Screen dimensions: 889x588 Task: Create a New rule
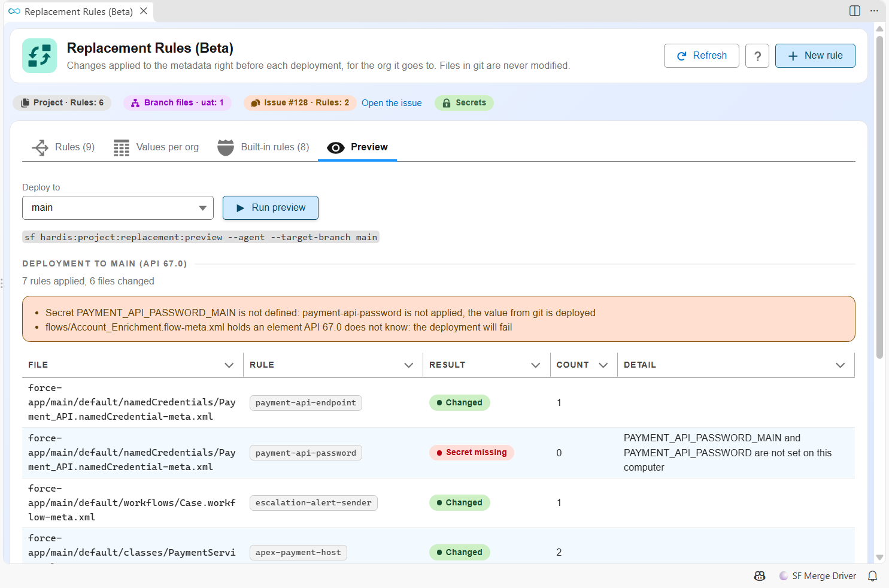(x=815, y=56)
